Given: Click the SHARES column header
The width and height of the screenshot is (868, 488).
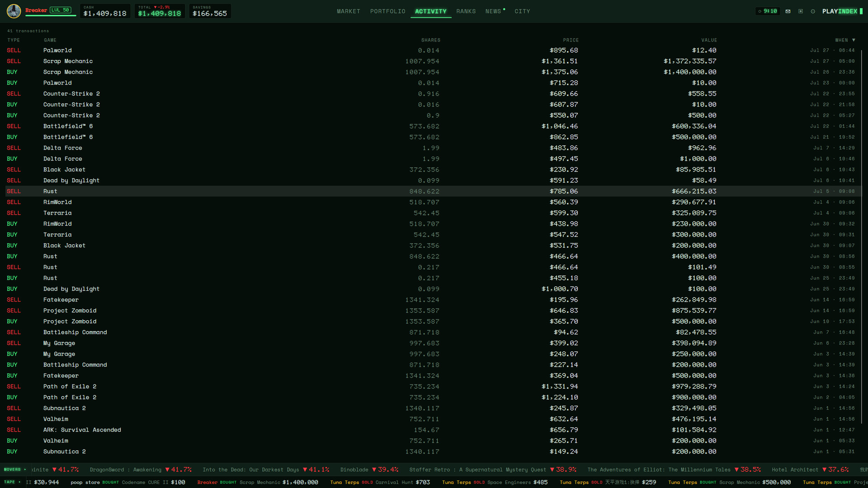Looking at the screenshot, I should [430, 40].
